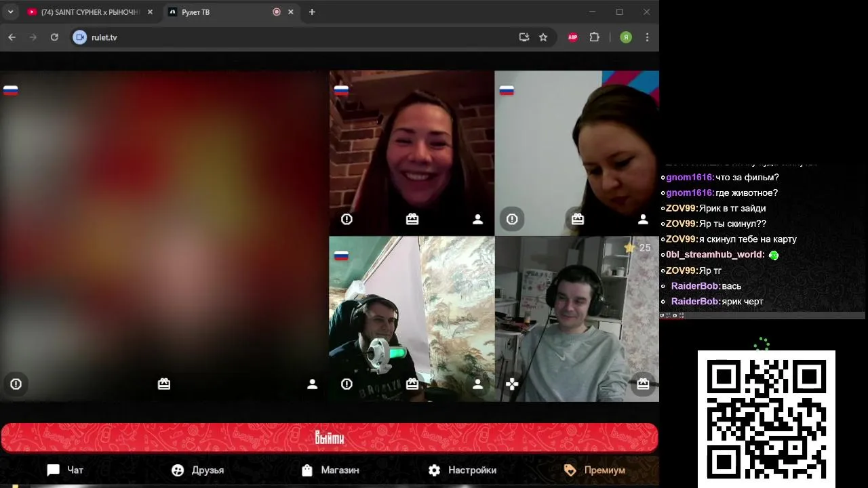Viewport: 868px width, 488px height.
Task: Bookmark this page with the star icon
Action: (543, 37)
